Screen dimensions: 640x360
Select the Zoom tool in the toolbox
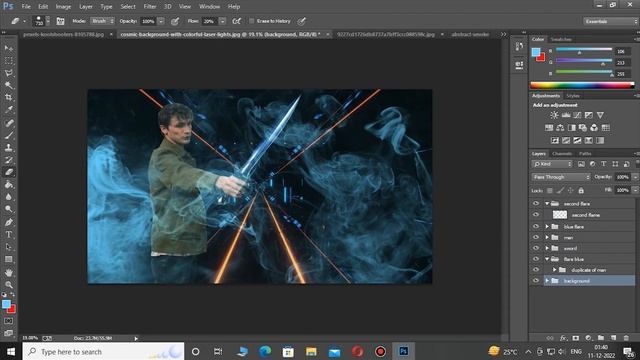pyautogui.click(x=9, y=284)
